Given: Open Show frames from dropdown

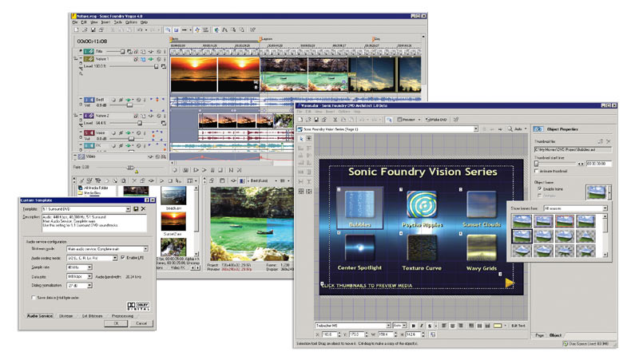Looking at the screenshot, I should (605, 208).
